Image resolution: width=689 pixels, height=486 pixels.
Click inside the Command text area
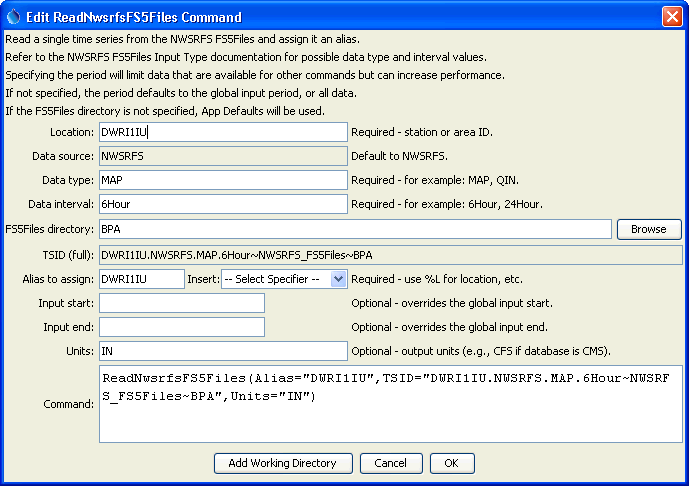click(391, 404)
